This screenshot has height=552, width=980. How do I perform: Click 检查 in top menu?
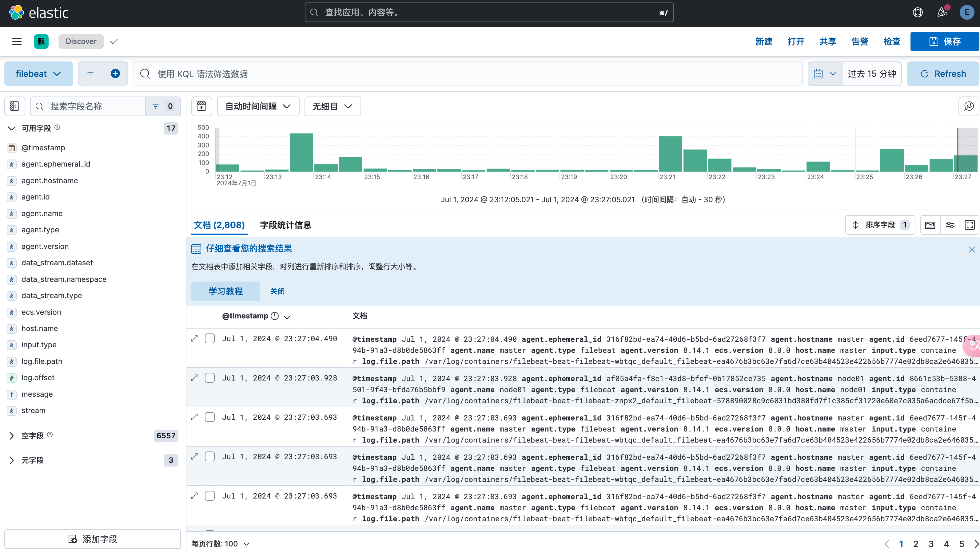(892, 41)
